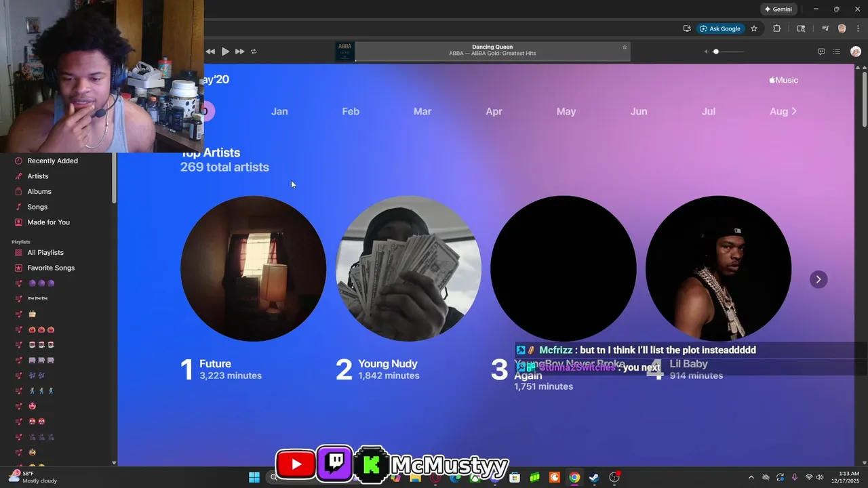Open All Playlists in sidebar
The image size is (868, 488).
[45, 253]
